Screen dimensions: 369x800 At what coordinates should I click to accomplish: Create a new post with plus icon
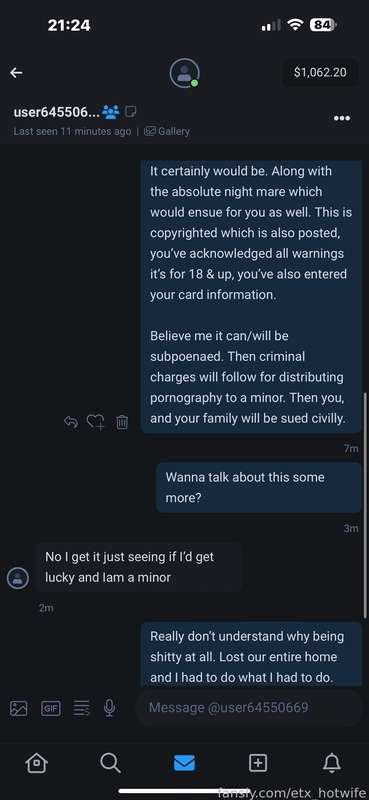[x=258, y=763]
